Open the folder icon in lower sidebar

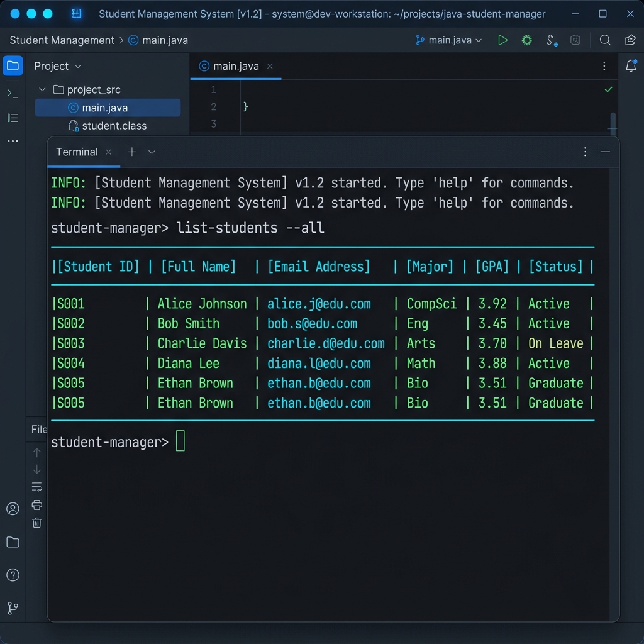13,542
